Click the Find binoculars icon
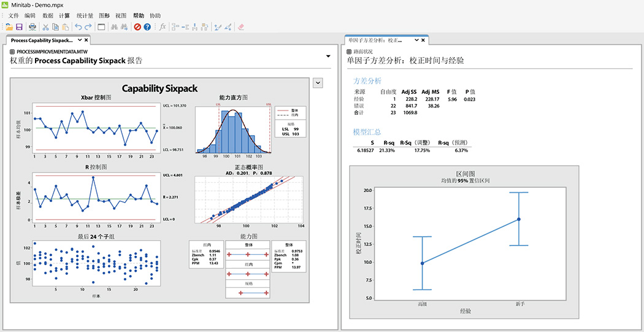This screenshot has width=644, height=332. click(115, 27)
